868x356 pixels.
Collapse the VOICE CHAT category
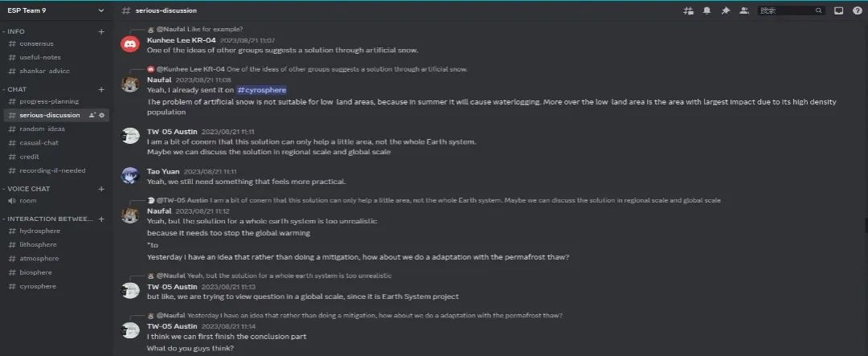tap(29, 189)
